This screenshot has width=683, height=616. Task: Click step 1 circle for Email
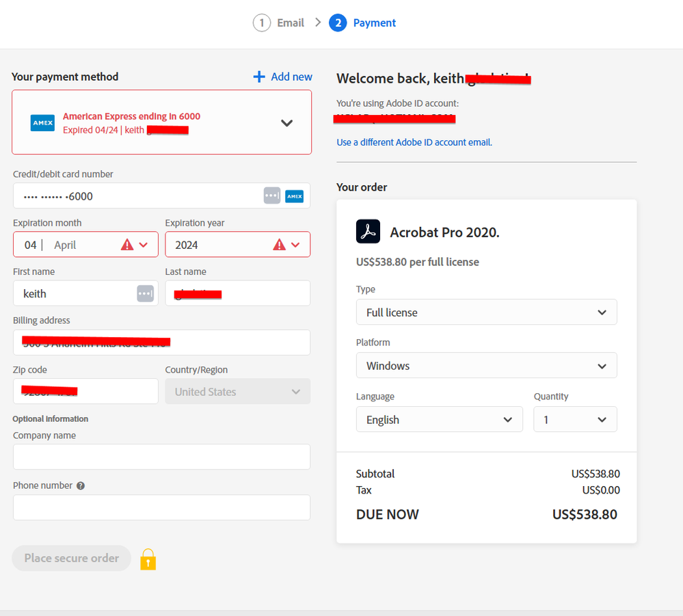point(262,23)
